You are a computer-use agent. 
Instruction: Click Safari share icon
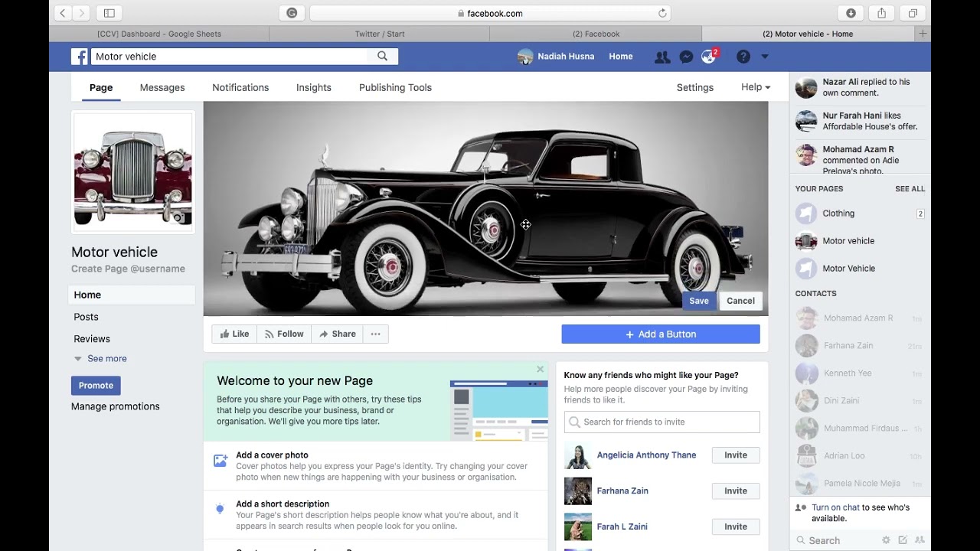pos(881,13)
